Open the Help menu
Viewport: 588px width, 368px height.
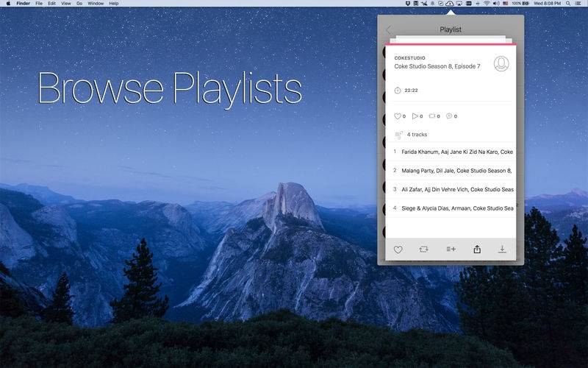pos(114,4)
